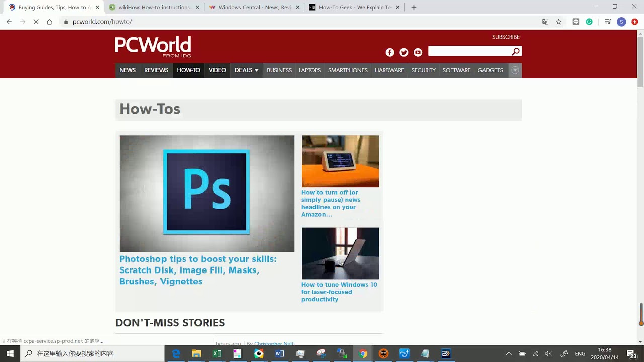Open Microsoft Edge from the taskbar
644x362 pixels.
pos(176,353)
